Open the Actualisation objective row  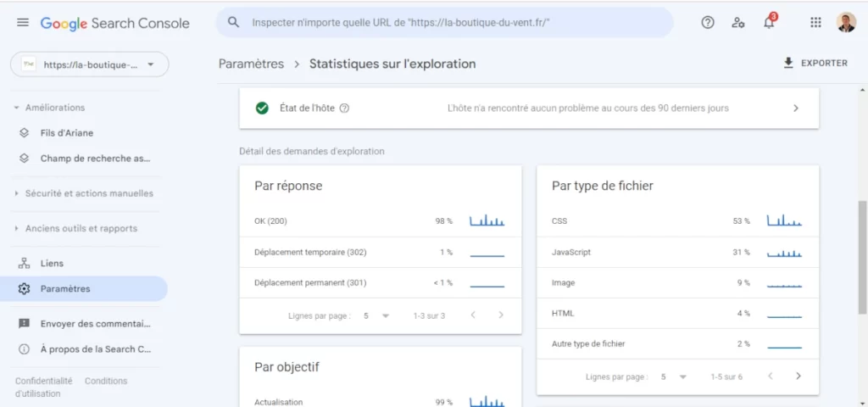click(x=381, y=402)
